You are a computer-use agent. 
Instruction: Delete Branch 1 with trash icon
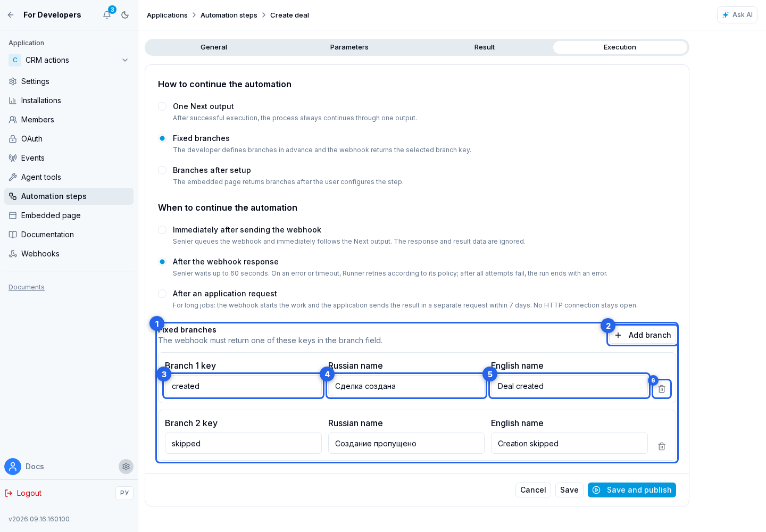click(662, 389)
